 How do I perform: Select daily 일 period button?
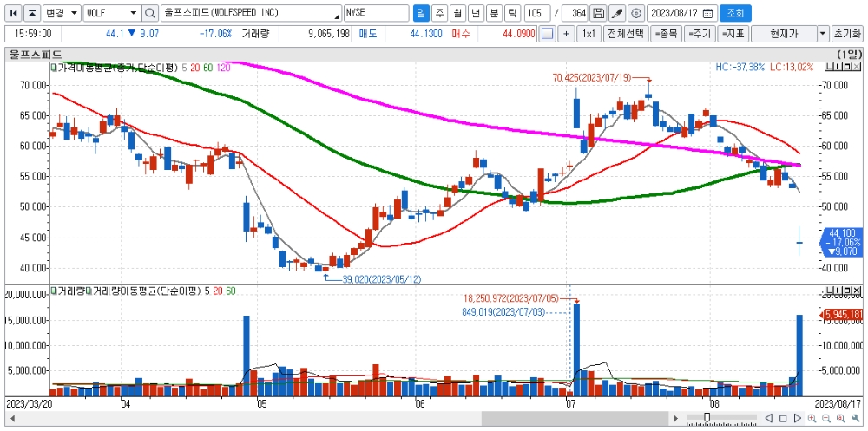(421, 13)
